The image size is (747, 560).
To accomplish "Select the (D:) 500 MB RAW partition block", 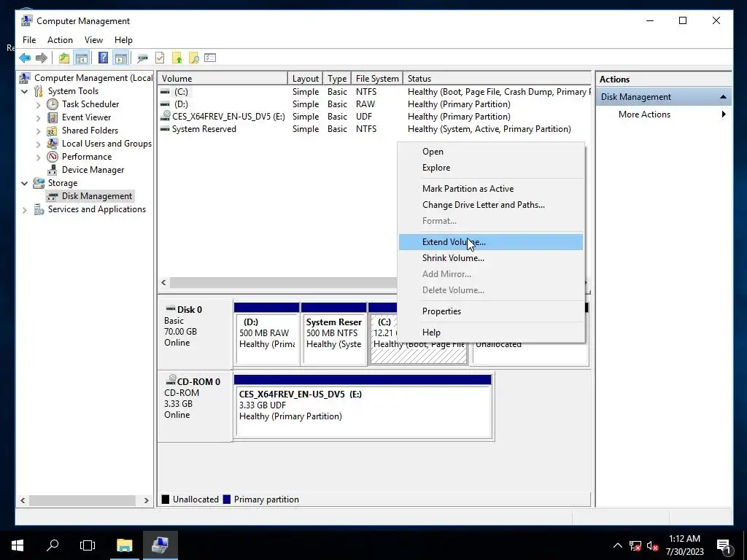I will tap(267, 334).
